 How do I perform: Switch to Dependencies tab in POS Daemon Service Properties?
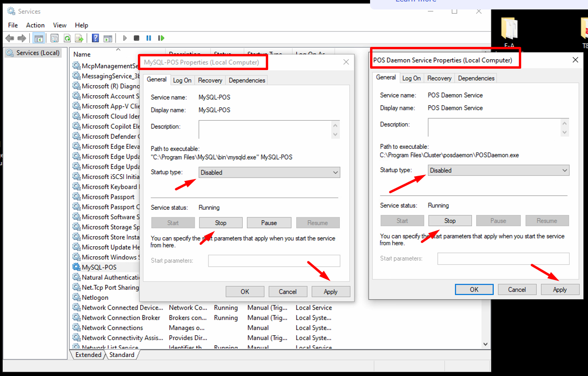click(x=476, y=78)
